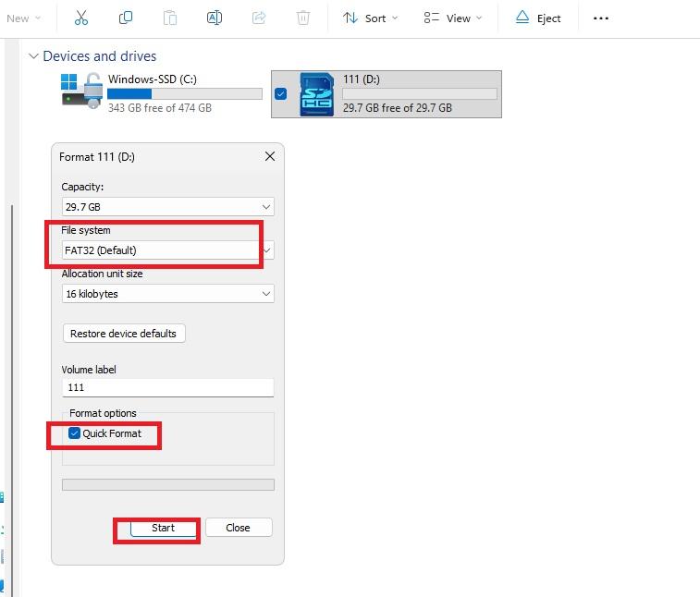This screenshot has width=700, height=597.
Task: Click the Restore device defaults button
Action: 124,334
